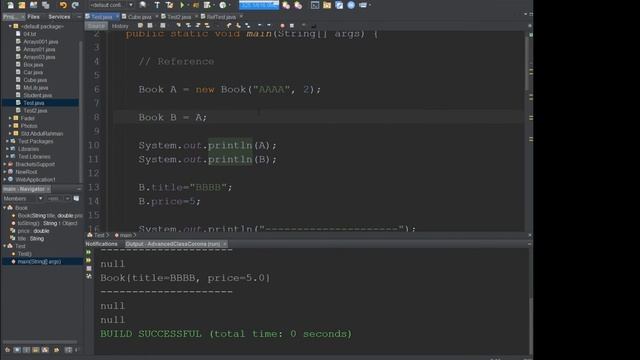Click code line 8 'Book B = A;'
This screenshot has width=640, height=360.
coord(173,118)
